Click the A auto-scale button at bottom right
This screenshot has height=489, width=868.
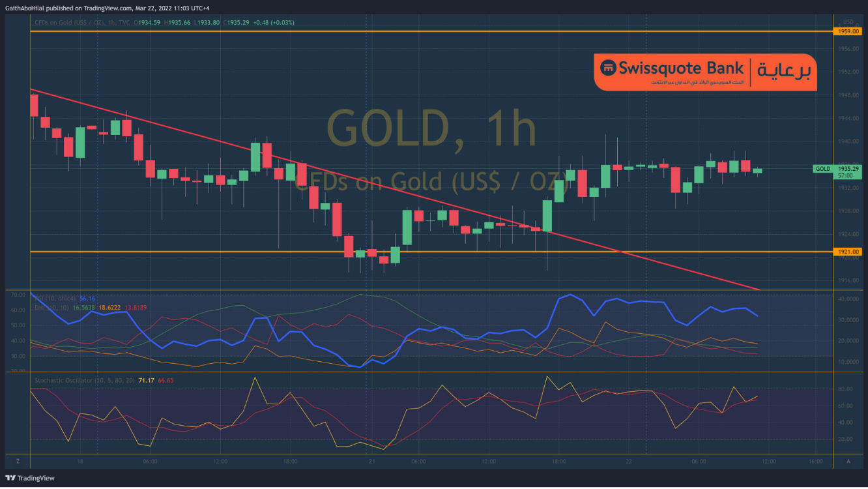[x=848, y=461]
